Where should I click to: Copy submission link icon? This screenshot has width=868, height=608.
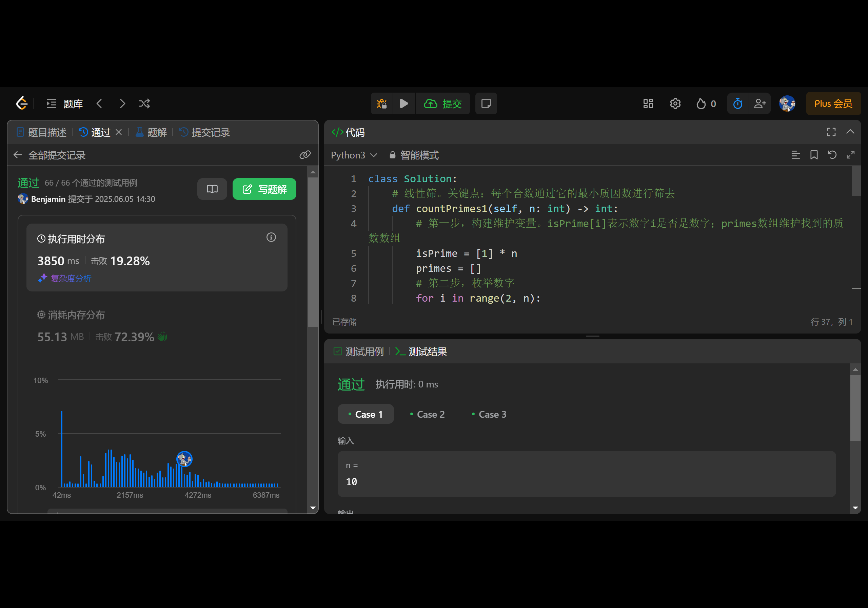305,155
